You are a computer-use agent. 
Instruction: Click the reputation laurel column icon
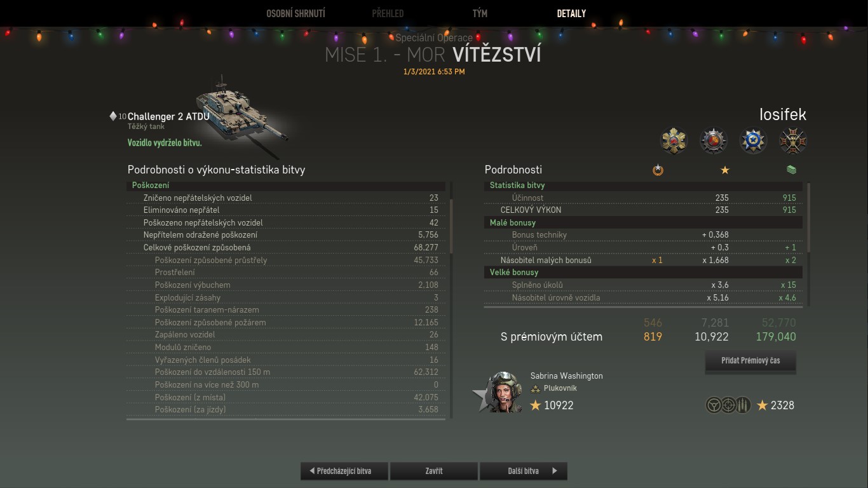point(658,170)
